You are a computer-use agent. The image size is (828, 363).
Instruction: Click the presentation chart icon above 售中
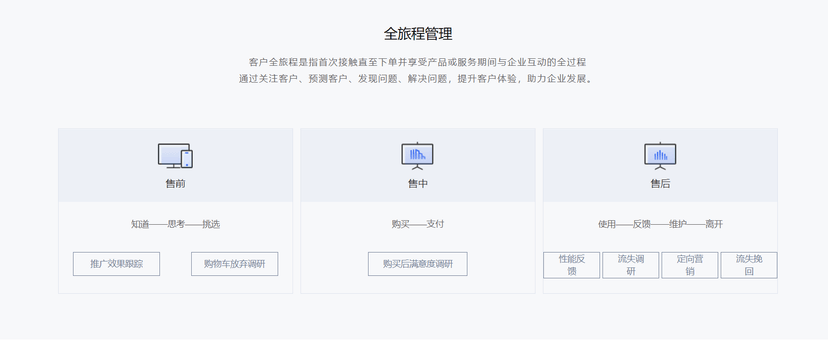pyautogui.click(x=417, y=156)
